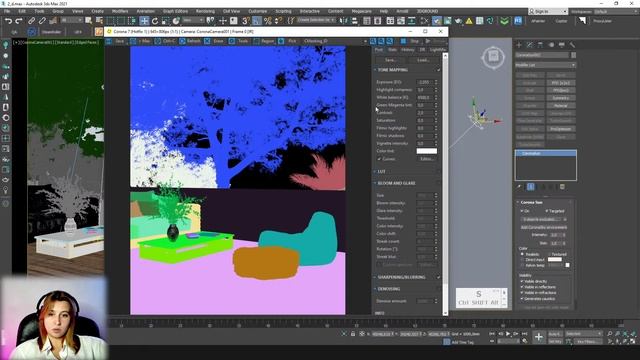Toggle the Percent Snap icon
Viewport: 640px width, 360px height.
click(267, 20)
